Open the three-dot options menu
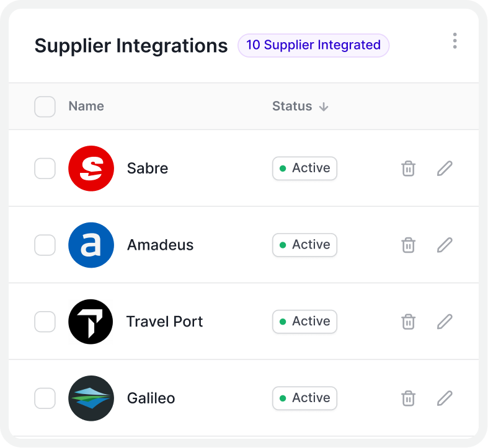 pos(455,41)
